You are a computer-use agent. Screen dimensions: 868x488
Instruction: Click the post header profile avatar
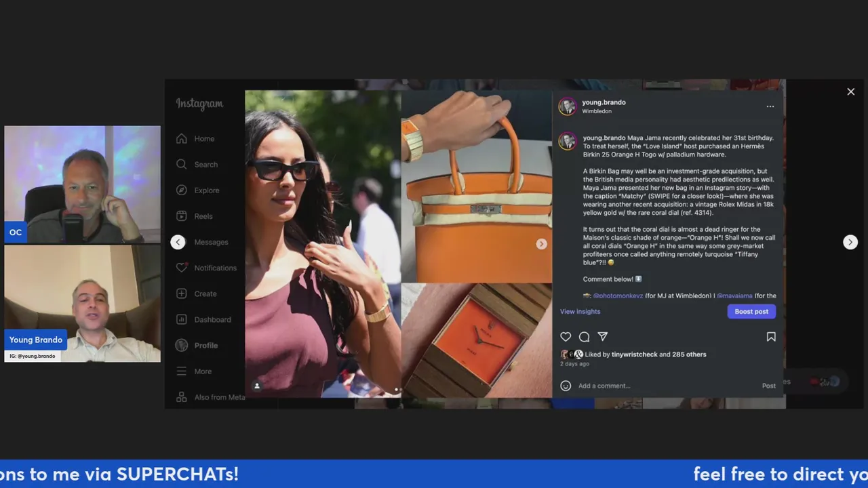point(567,106)
